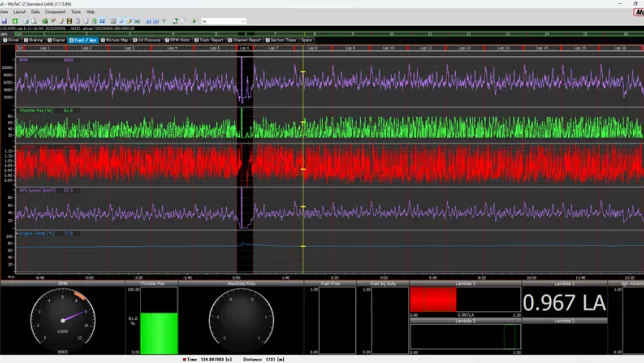Click the Throttle Pos [%] channel label

[36, 110]
